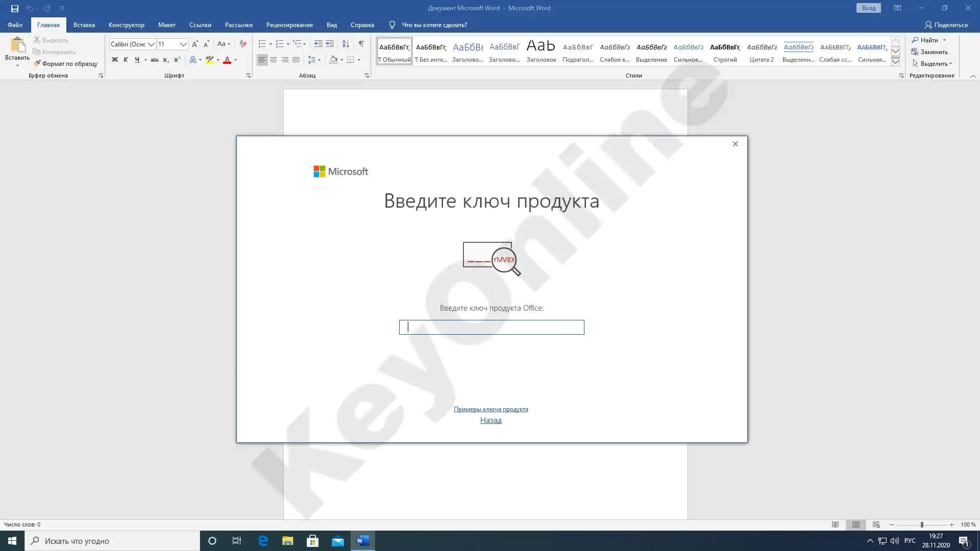
Task: Click the Вход sign-in button
Action: [869, 8]
